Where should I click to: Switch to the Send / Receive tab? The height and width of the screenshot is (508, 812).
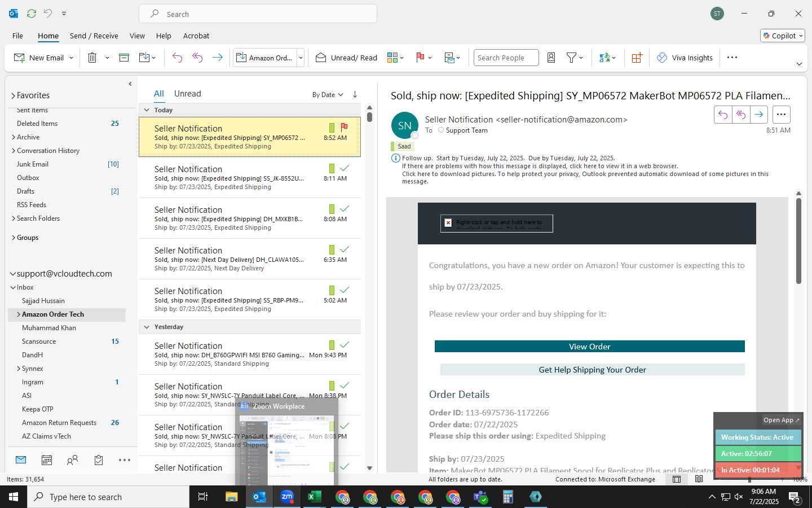point(94,36)
